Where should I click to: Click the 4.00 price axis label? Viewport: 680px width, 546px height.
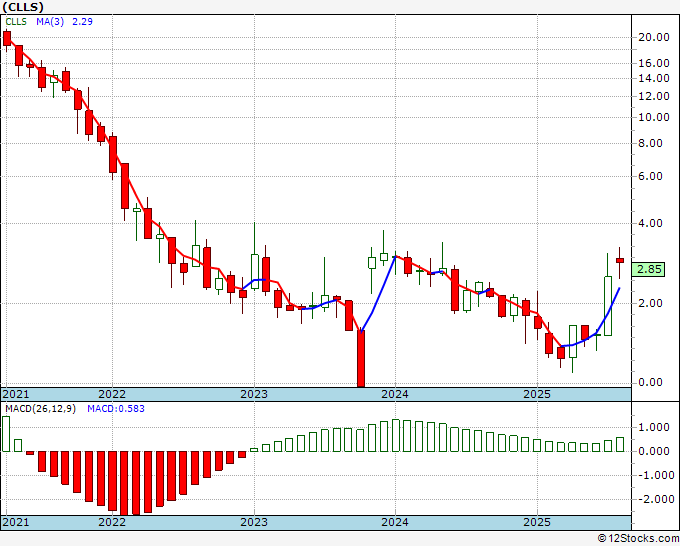tap(651, 223)
